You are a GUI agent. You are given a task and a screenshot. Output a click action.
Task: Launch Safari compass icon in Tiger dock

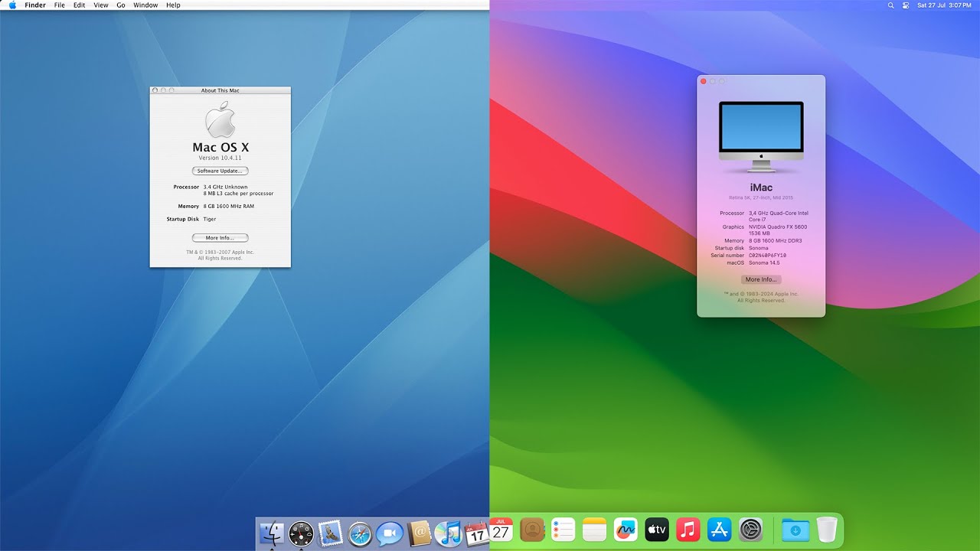click(360, 533)
